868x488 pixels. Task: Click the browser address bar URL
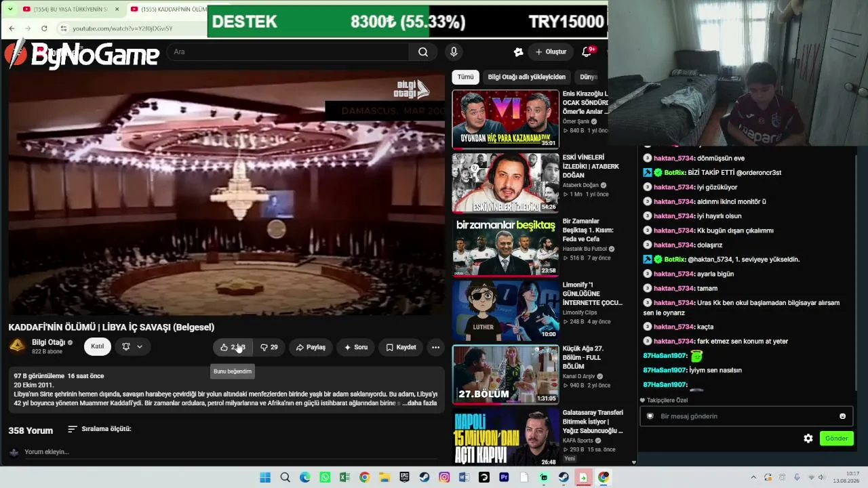[x=123, y=28]
